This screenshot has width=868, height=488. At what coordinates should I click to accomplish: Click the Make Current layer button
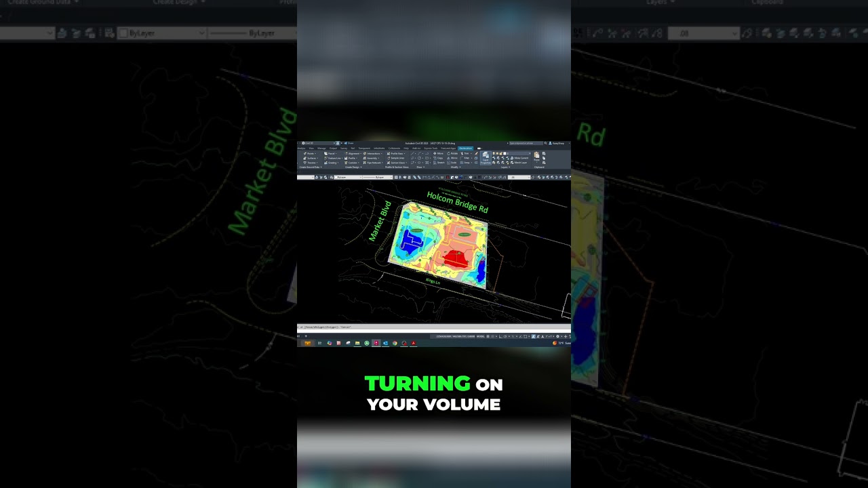(519, 158)
